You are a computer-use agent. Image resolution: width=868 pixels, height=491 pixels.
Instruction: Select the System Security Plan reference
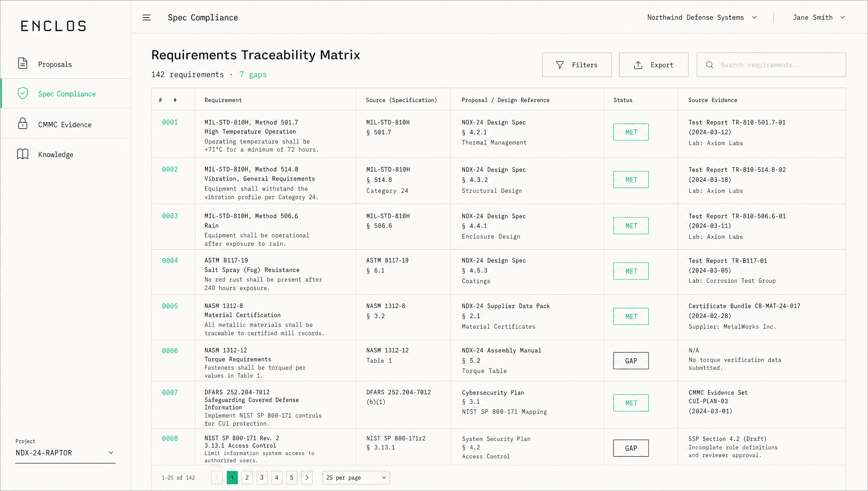click(x=496, y=439)
